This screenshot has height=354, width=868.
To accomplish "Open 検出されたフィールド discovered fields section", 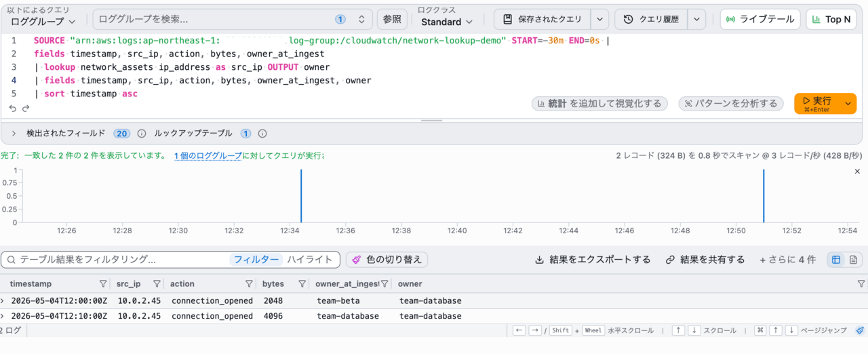I will click(x=66, y=134).
